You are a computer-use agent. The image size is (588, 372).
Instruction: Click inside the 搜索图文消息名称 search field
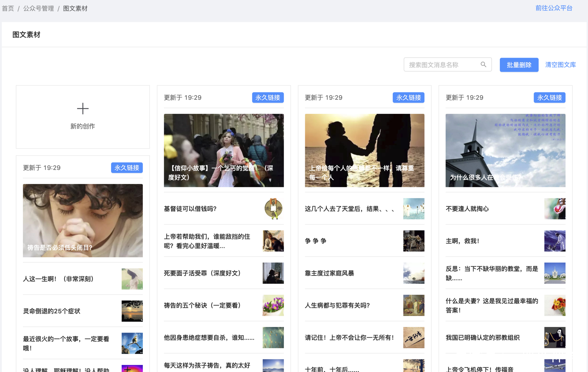pos(441,64)
